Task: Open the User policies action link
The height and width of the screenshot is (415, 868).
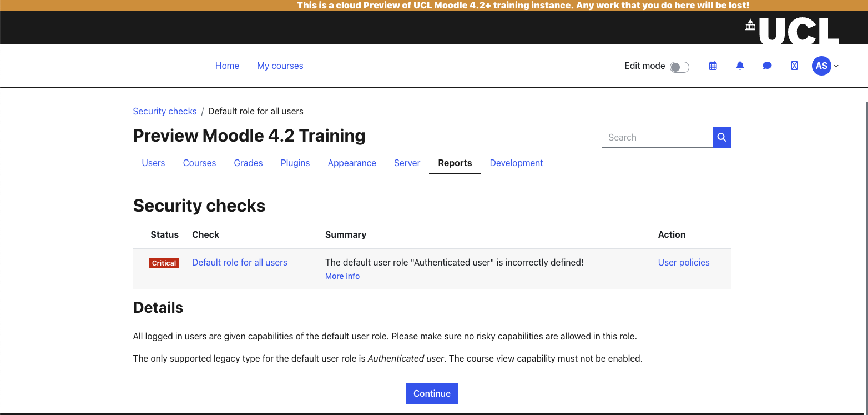Action: pyautogui.click(x=684, y=262)
